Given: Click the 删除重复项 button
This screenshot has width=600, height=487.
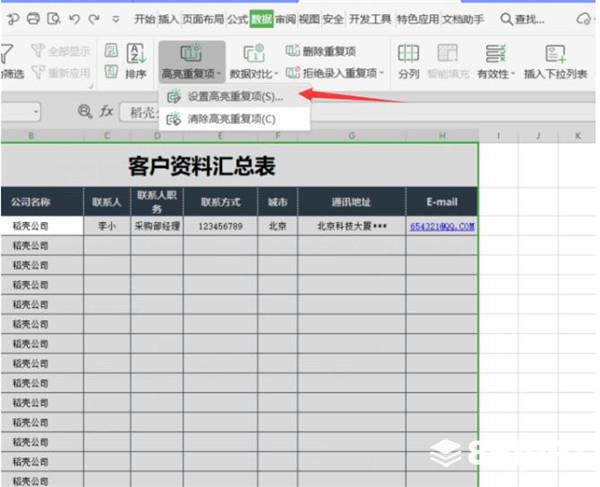Looking at the screenshot, I should coord(321,50).
